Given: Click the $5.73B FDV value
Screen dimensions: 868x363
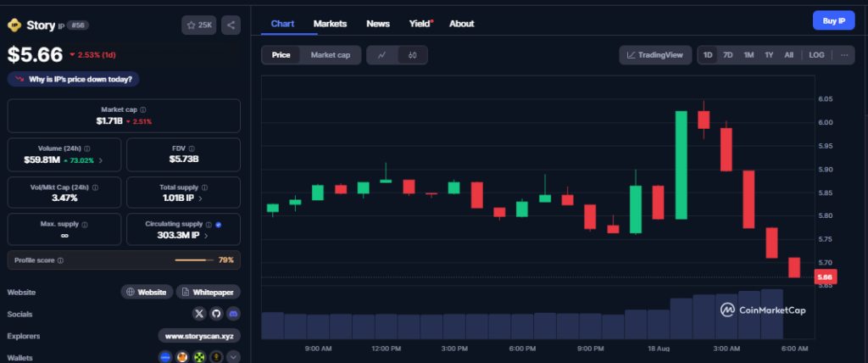Looking at the screenshot, I should [x=184, y=159].
